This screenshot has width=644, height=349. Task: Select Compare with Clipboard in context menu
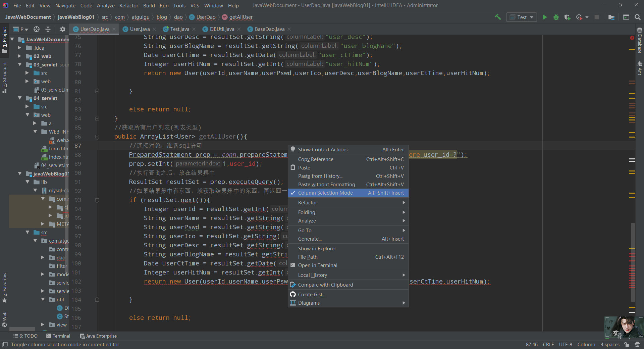click(326, 285)
